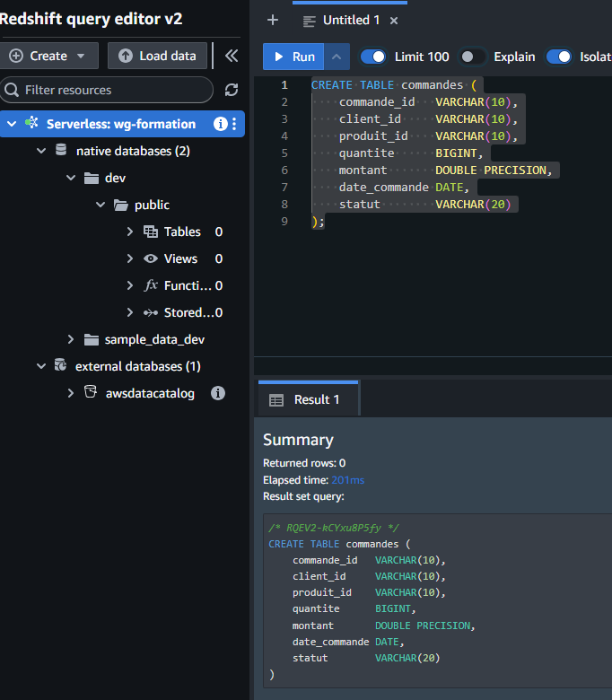Select sample_data_dev in the tree
This screenshot has height=700, width=612.
coord(154,339)
